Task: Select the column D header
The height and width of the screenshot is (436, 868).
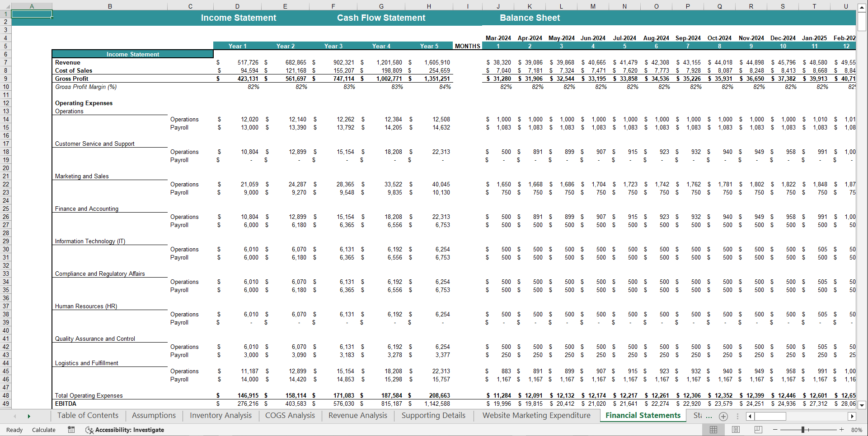Action: [x=237, y=6]
